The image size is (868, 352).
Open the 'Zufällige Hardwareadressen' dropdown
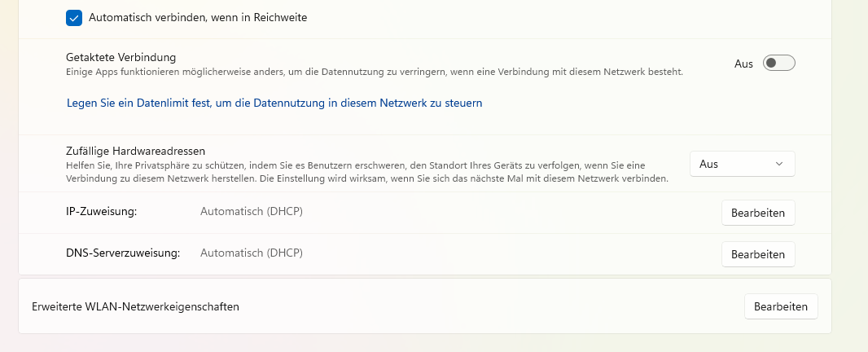(741, 164)
